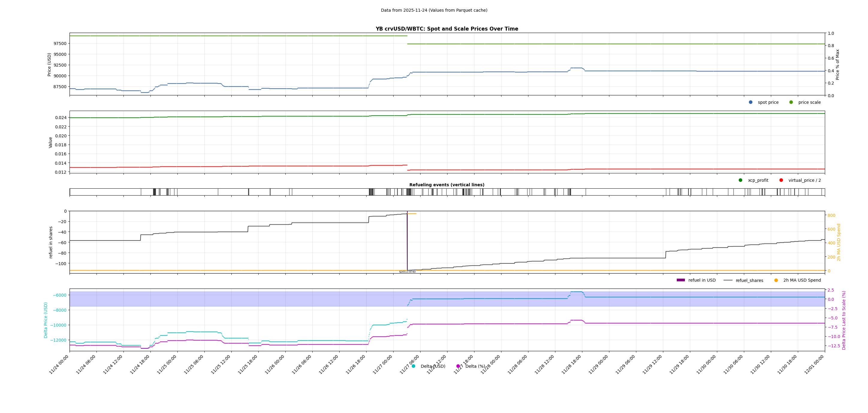Viewport: 868px width, 413px height.
Task: Click the refuel_shares legend line
Action: (x=728, y=280)
